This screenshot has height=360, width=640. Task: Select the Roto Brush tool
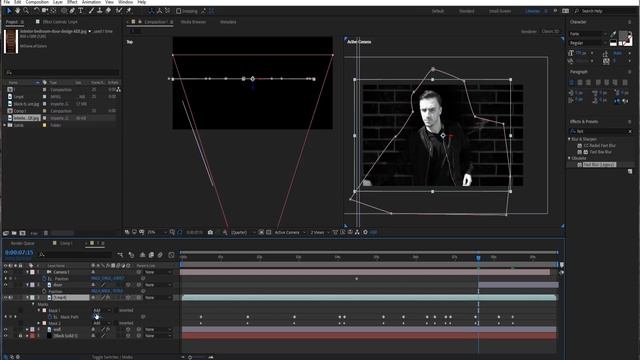click(x=119, y=11)
